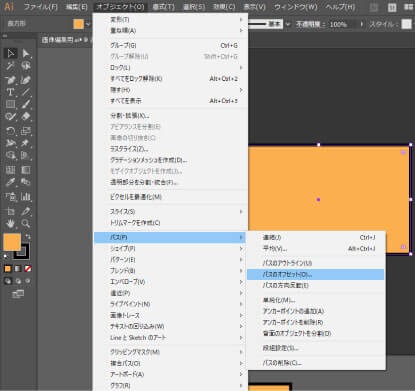The height and width of the screenshot is (391, 415).
Task: Switch to the 画像編集用.ai document tab
Action: [65, 40]
